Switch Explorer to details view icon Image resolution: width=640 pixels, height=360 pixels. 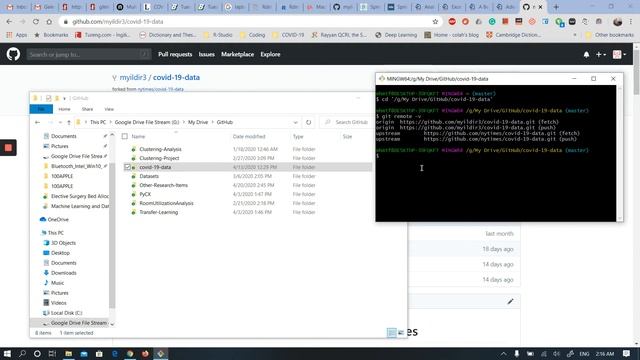[x=391, y=333]
